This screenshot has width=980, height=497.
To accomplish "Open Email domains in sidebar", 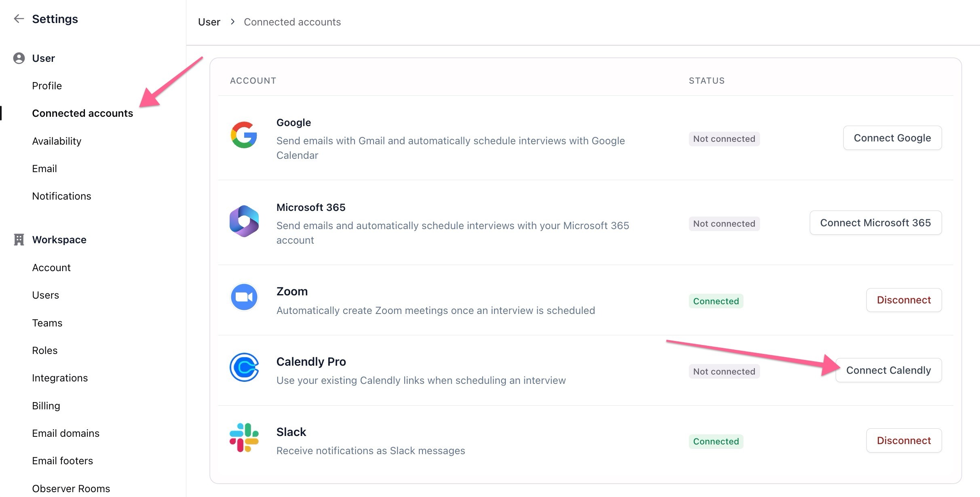I will click(65, 433).
